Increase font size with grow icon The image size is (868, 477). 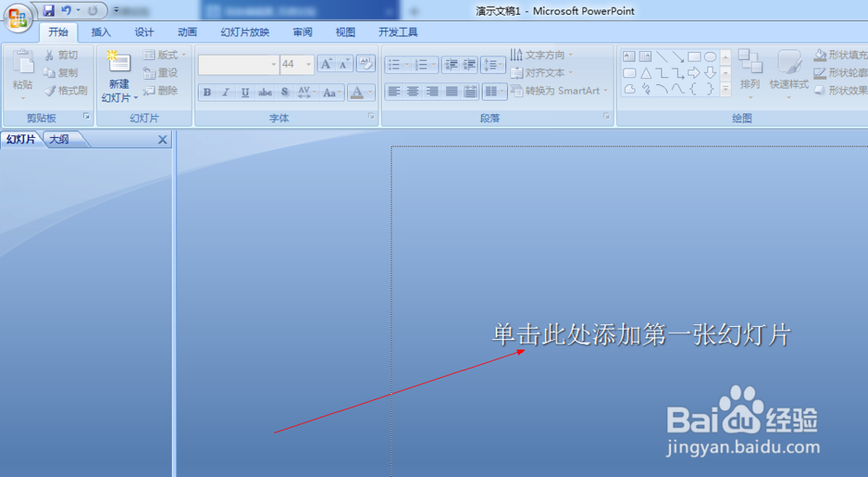point(326,64)
